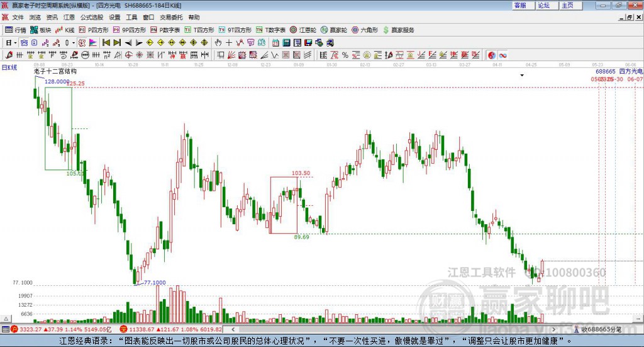
Task: Select the Gann fan angle lines tool
Action: point(231,55)
